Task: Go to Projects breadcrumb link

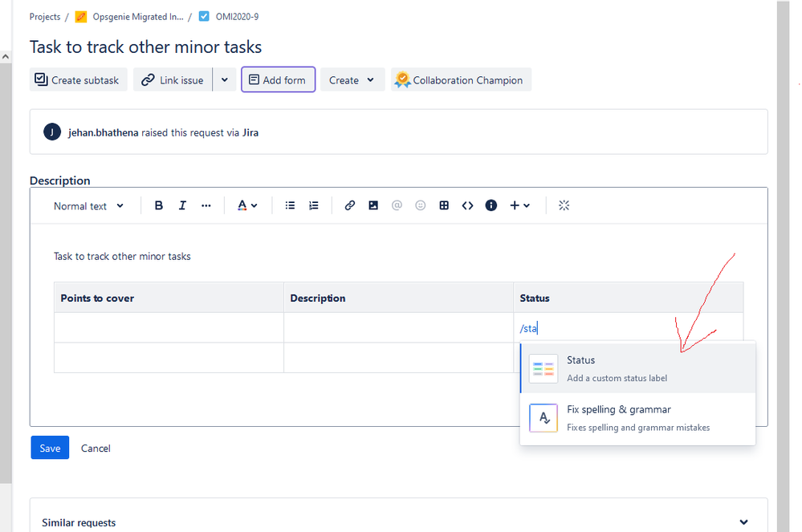Action: [45, 17]
